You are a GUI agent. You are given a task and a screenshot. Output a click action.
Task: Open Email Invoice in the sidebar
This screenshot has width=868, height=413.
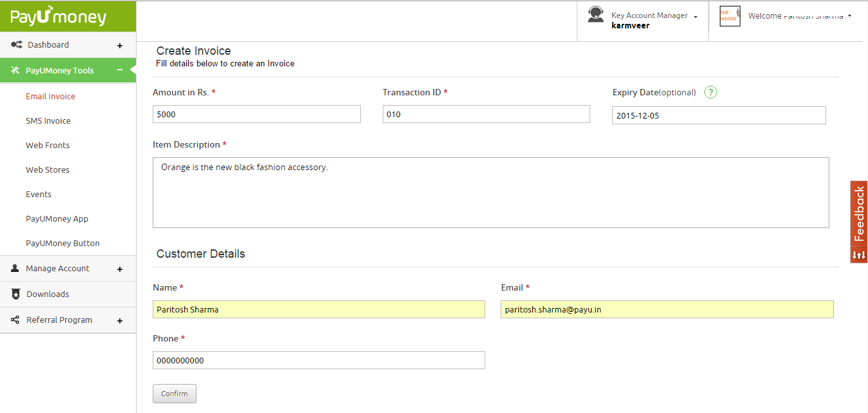[50, 96]
